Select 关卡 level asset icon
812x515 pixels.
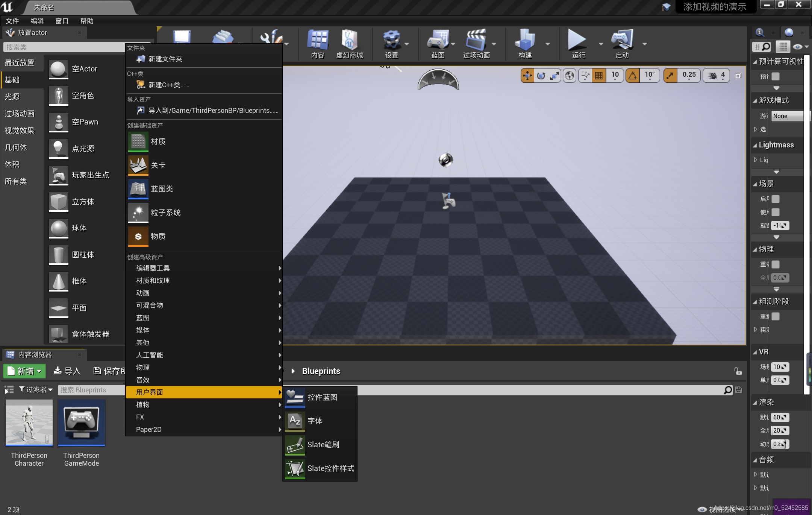pos(138,166)
